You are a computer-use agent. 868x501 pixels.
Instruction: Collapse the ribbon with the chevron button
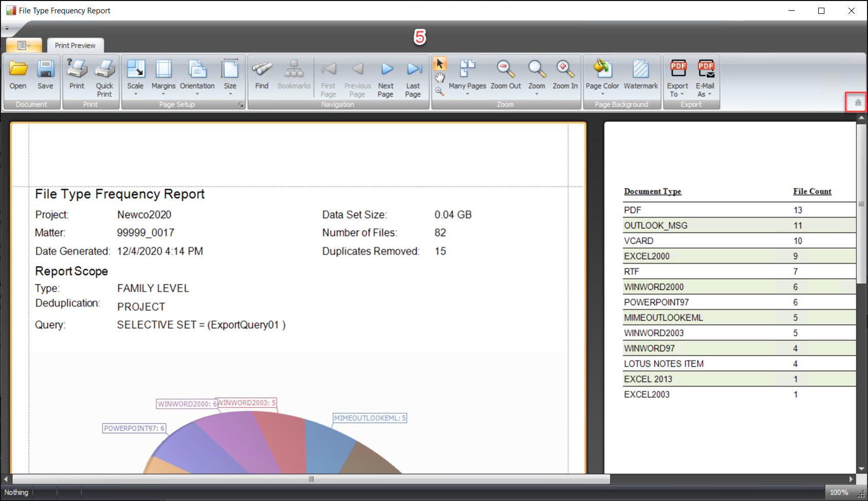pyautogui.click(x=858, y=103)
